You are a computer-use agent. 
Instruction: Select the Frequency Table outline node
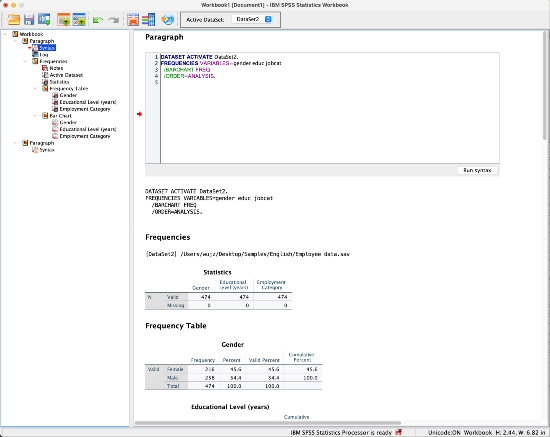point(65,88)
